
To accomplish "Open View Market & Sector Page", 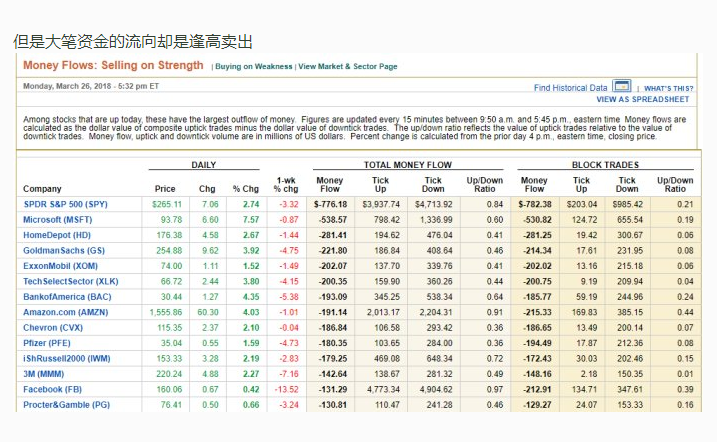I will click(x=347, y=67).
